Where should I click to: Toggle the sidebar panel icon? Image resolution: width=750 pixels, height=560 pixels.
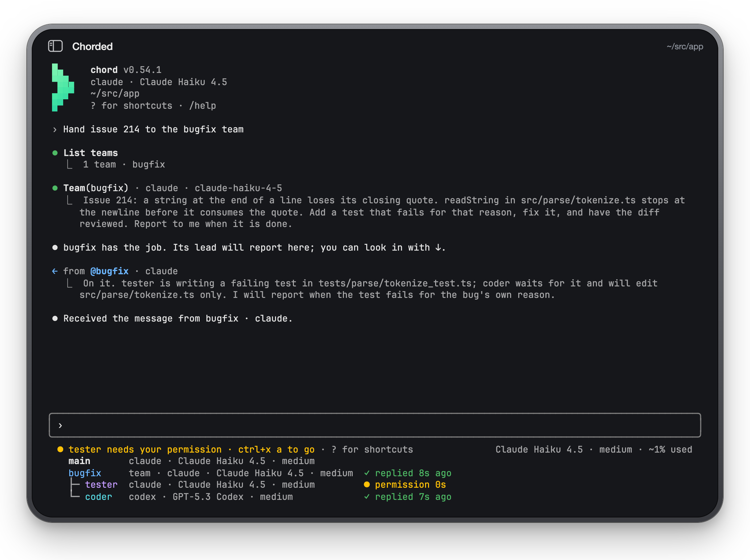pyautogui.click(x=55, y=46)
